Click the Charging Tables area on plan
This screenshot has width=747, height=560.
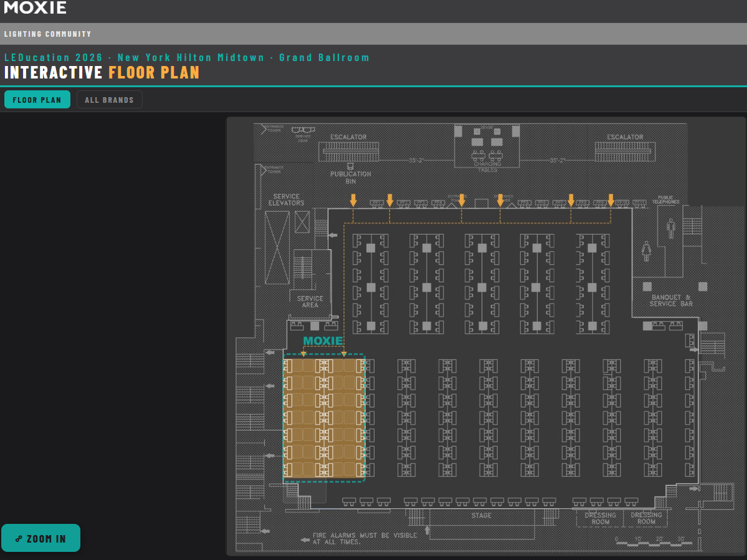pyautogui.click(x=487, y=146)
